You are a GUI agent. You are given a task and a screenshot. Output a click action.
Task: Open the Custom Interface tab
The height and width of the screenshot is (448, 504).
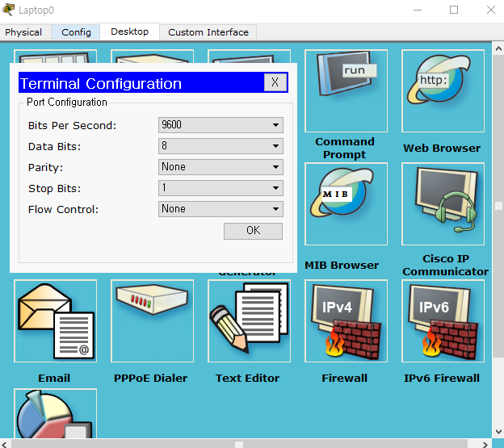pos(208,32)
